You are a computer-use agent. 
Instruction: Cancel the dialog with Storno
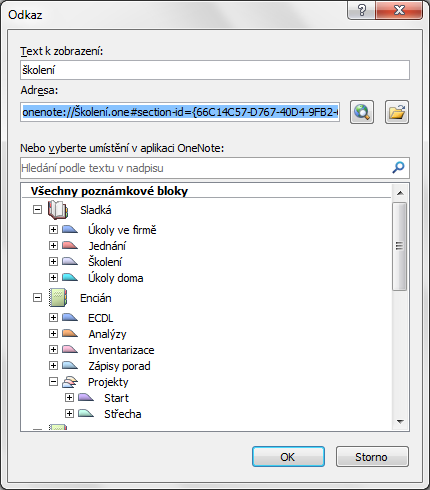click(x=372, y=457)
